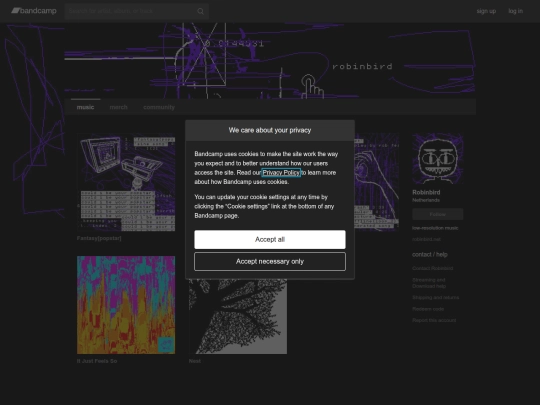Visit the robinbird.net link
The height and width of the screenshot is (405, 540).
[426, 239]
